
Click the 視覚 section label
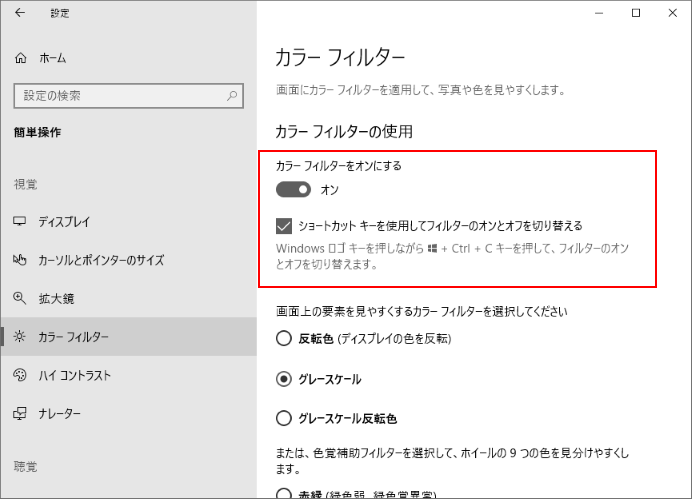[25, 184]
